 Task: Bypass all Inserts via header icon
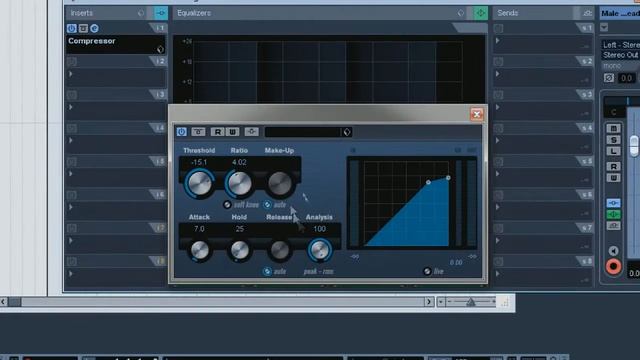pos(161,13)
